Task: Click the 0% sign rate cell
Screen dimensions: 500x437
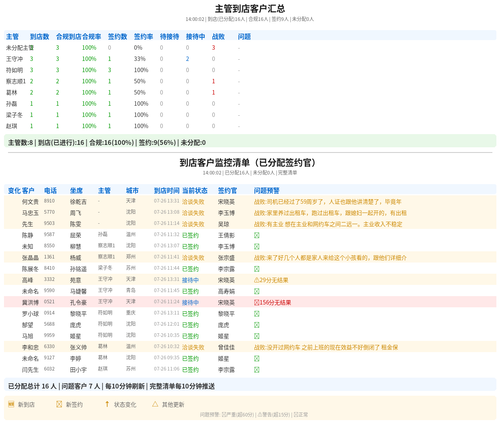Action: pyautogui.click(x=138, y=48)
